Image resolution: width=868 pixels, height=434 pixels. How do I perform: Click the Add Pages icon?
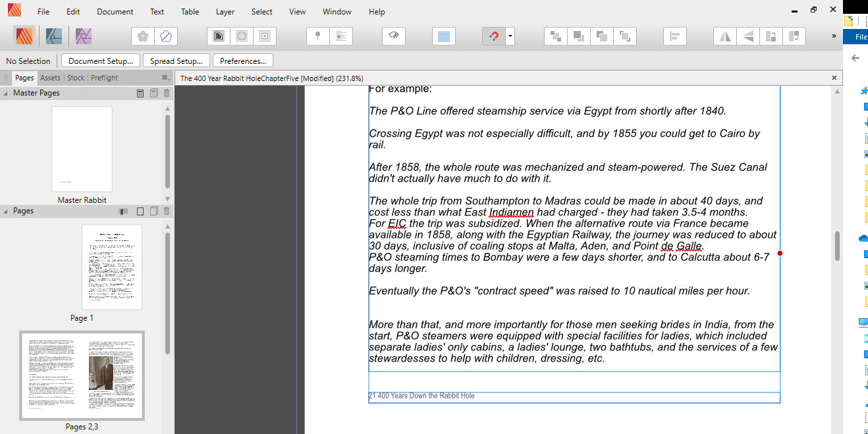point(140,211)
